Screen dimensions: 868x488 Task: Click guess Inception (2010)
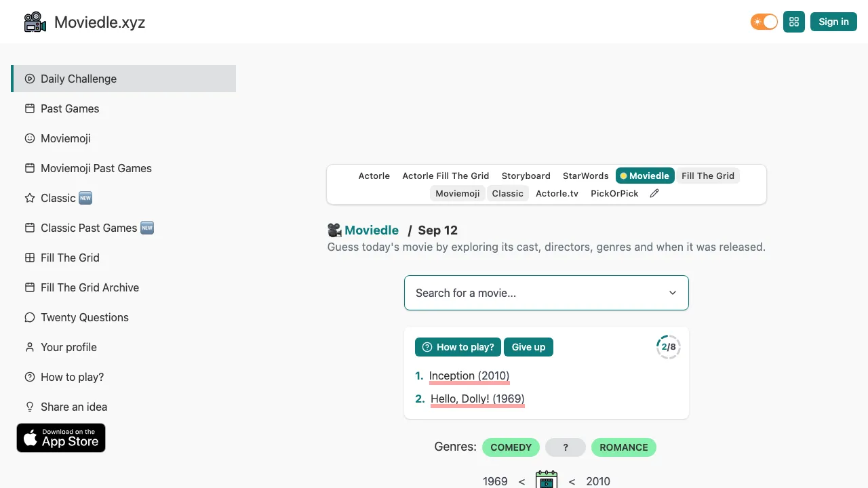469,375
